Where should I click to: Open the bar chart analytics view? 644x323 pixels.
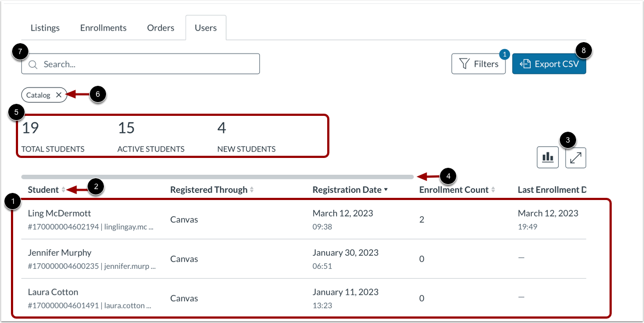(x=547, y=157)
